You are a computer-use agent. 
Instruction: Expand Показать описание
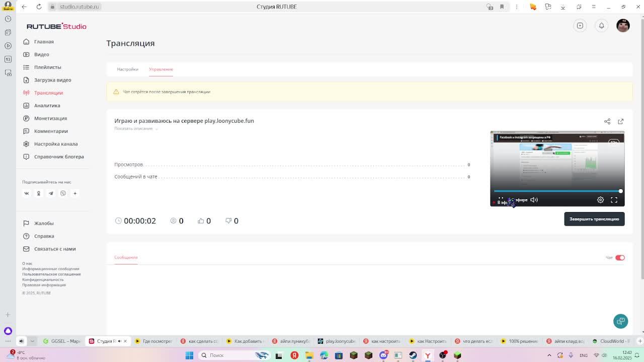(136, 129)
